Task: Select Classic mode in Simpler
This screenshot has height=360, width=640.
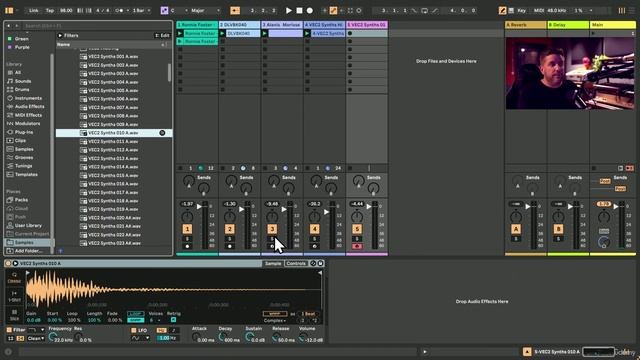Action: click(14, 278)
